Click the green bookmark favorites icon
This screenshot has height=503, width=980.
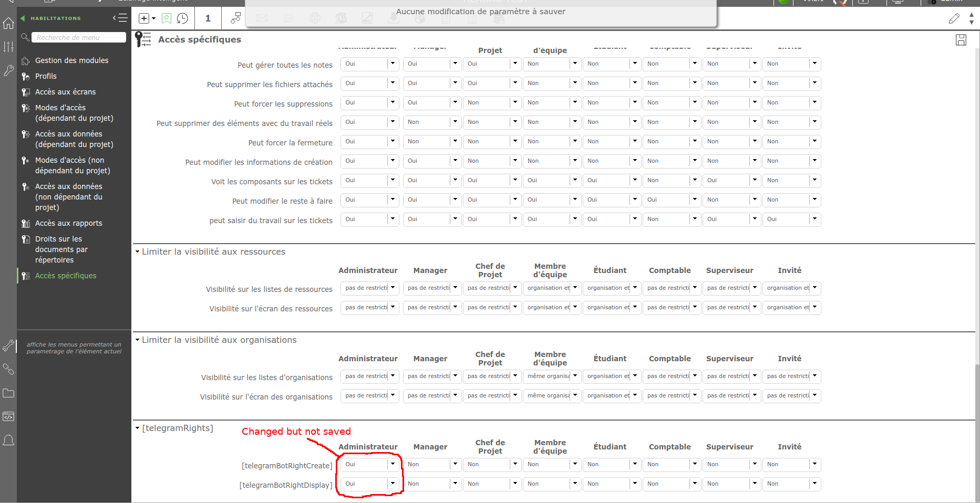tap(167, 19)
